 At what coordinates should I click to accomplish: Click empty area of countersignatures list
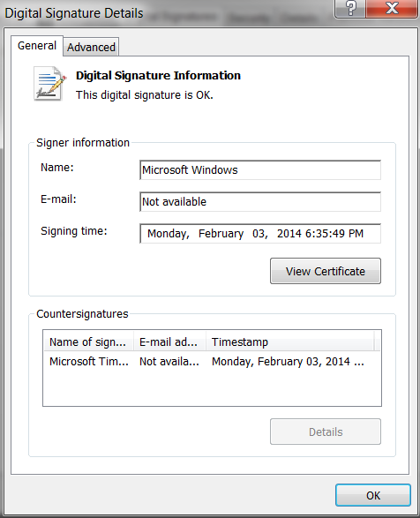tap(212, 388)
